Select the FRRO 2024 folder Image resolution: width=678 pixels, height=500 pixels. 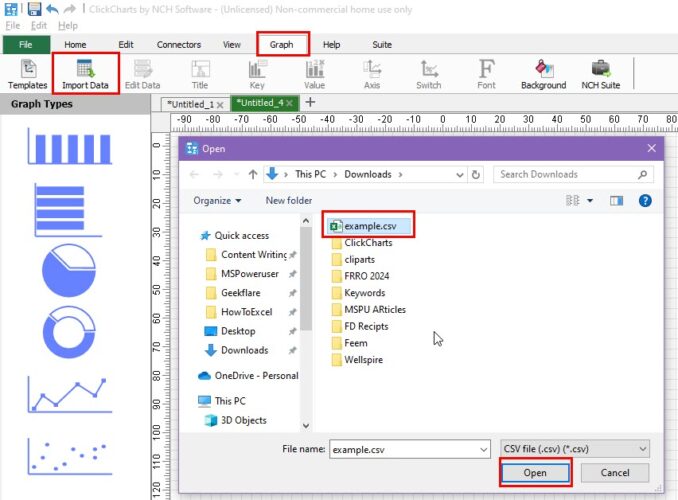pos(361,276)
